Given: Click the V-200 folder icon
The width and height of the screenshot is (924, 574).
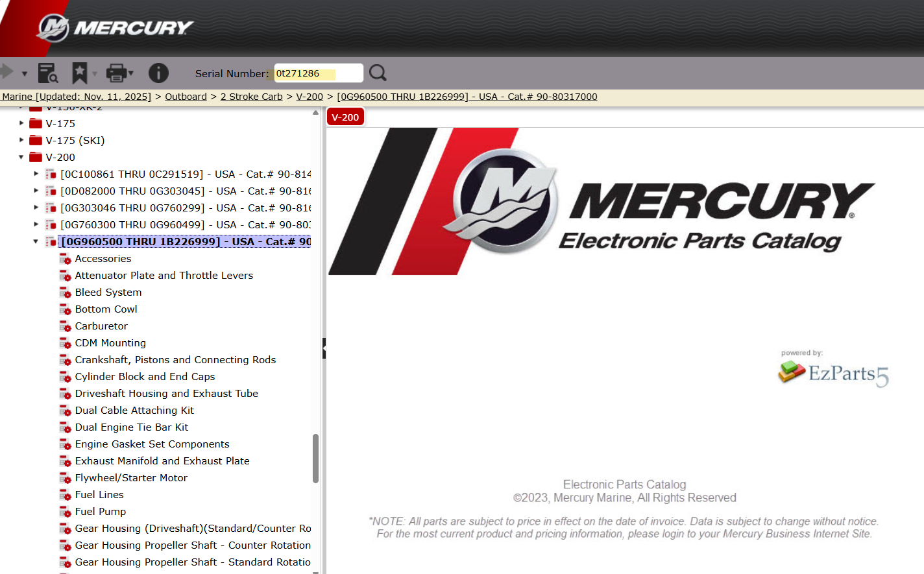Looking at the screenshot, I should click(x=36, y=157).
